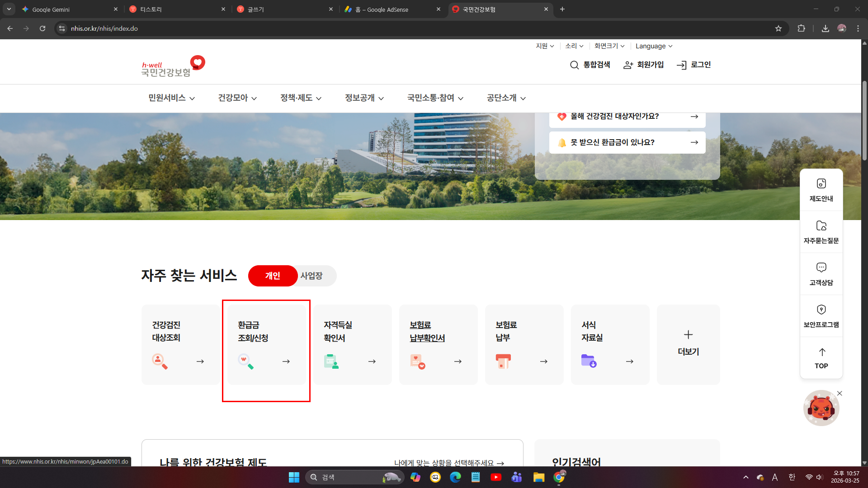
Task: Click the arrow on 환급금 조회/신청 card
Action: (286, 361)
